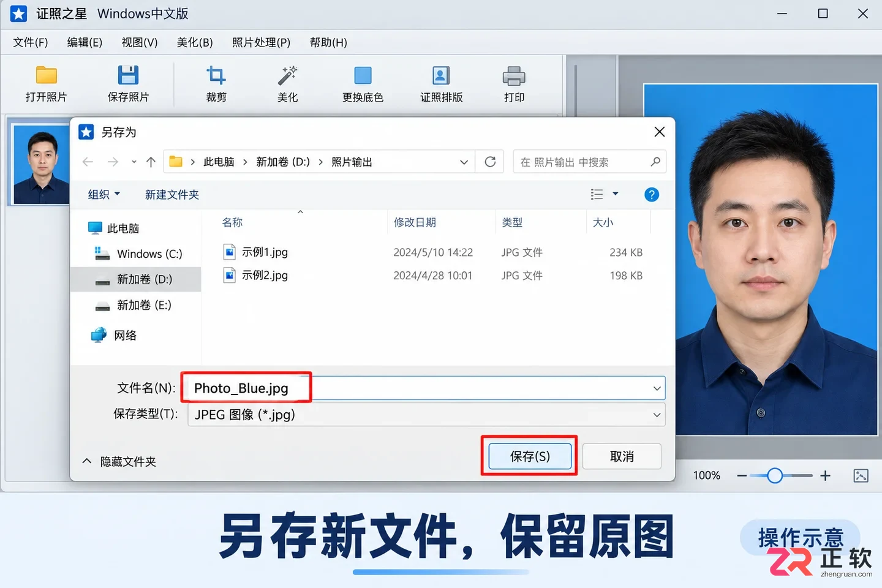The width and height of the screenshot is (882, 588).
Task: Open the 保存类型 format combo box
Action: click(426, 415)
